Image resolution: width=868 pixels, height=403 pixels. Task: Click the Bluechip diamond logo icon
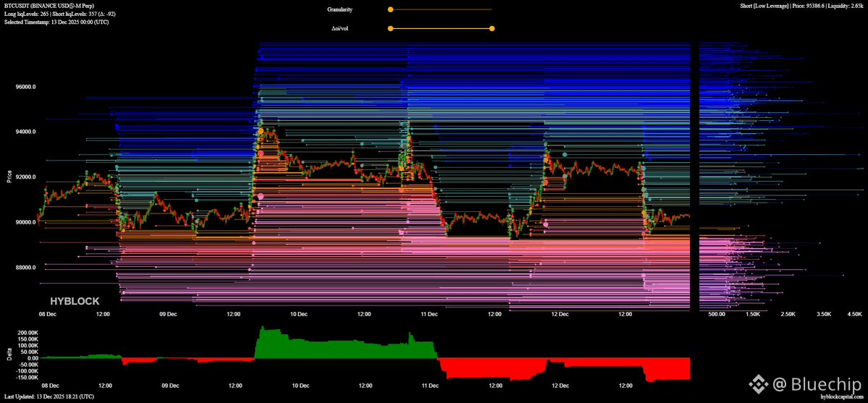click(x=759, y=382)
